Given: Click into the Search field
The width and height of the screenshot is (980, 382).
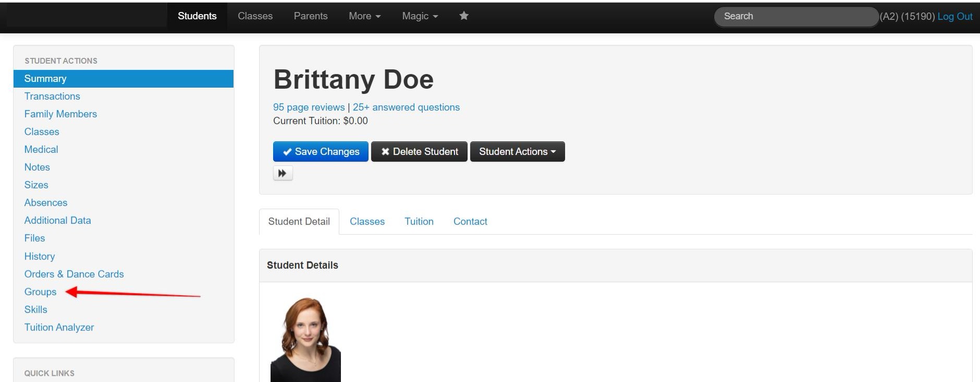Looking at the screenshot, I should pos(795,17).
